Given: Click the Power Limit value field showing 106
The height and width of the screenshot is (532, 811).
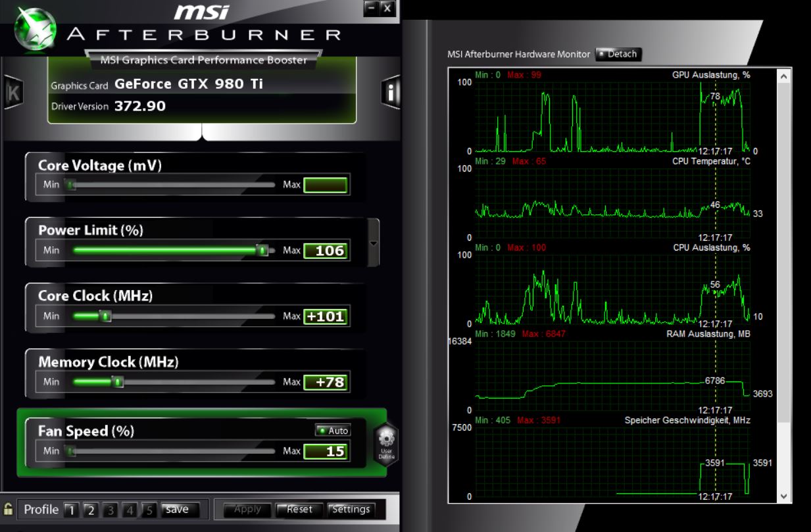Looking at the screenshot, I should point(325,251).
